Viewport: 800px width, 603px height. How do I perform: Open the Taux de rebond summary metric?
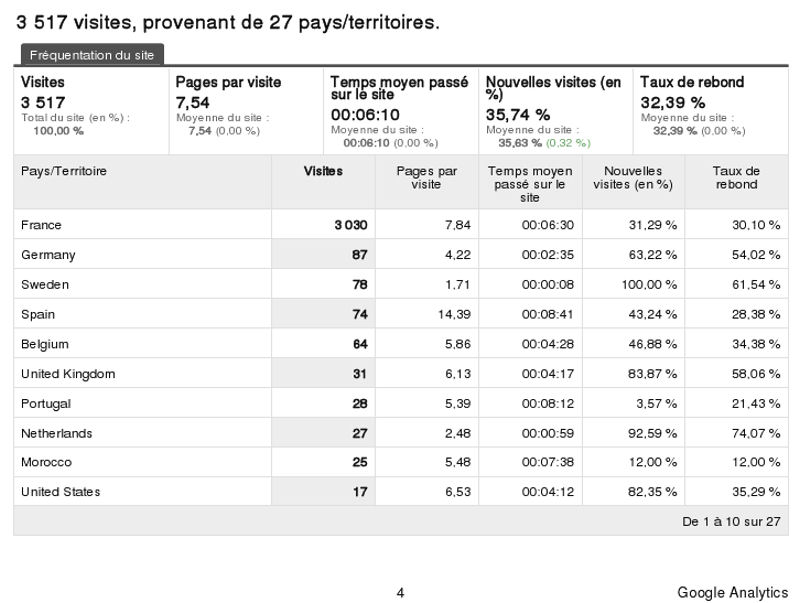tap(691, 83)
